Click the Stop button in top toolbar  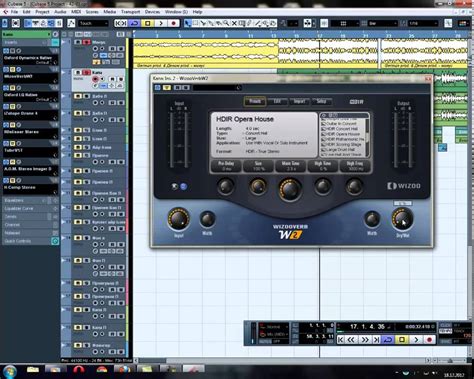(147, 23)
